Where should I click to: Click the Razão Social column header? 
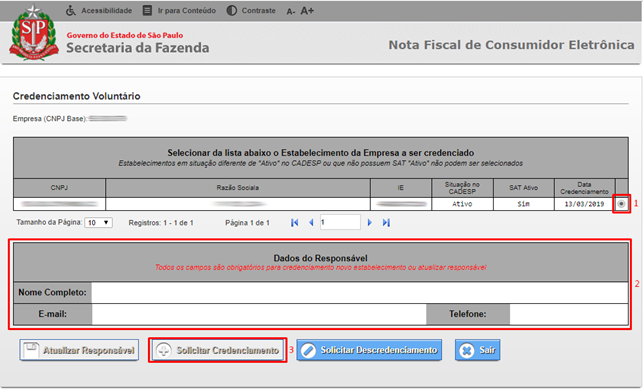[x=238, y=188]
